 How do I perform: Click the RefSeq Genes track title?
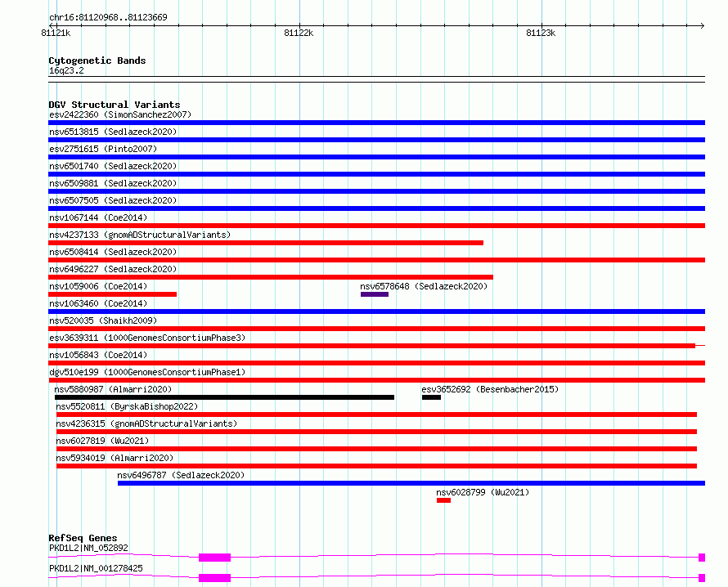coord(83,538)
